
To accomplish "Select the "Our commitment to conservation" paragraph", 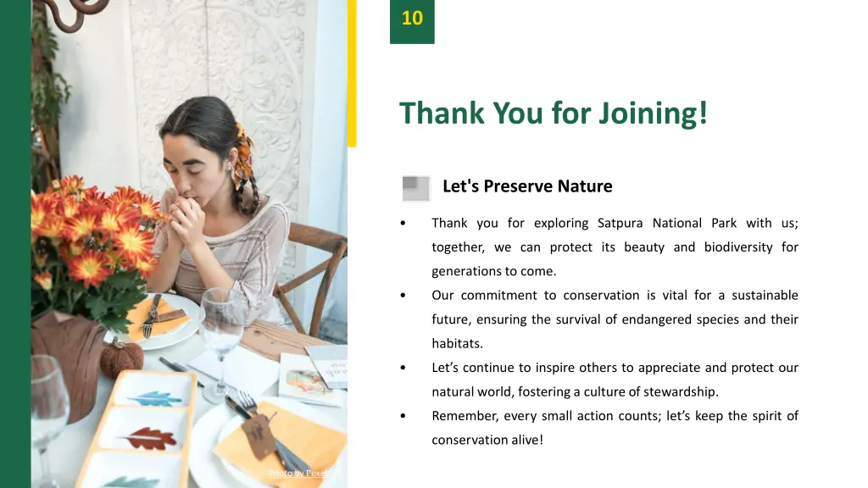I will [615, 319].
